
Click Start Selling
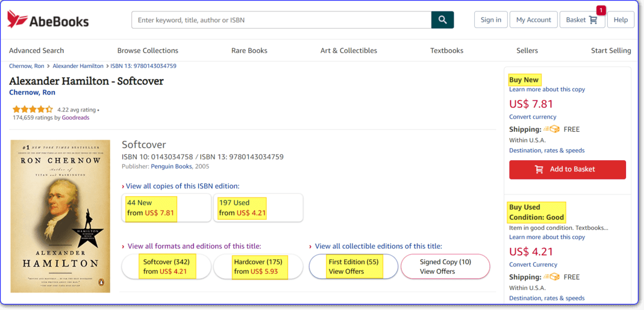click(x=611, y=51)
